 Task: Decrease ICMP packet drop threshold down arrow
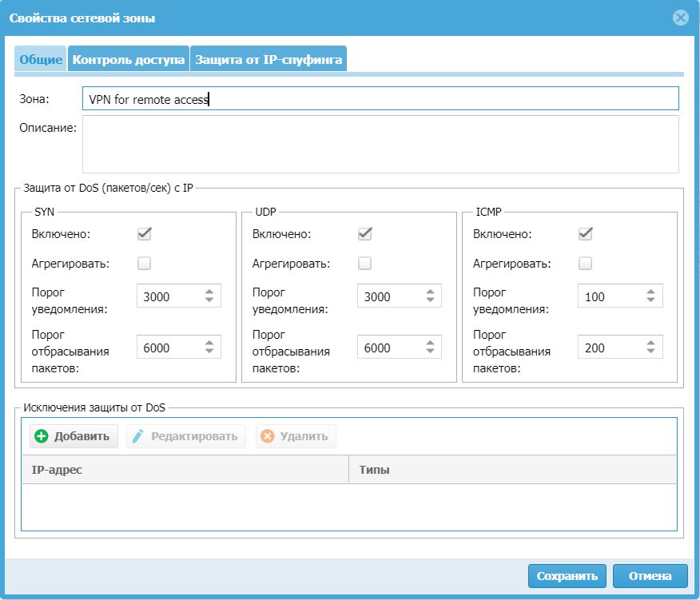pos(650,351)
